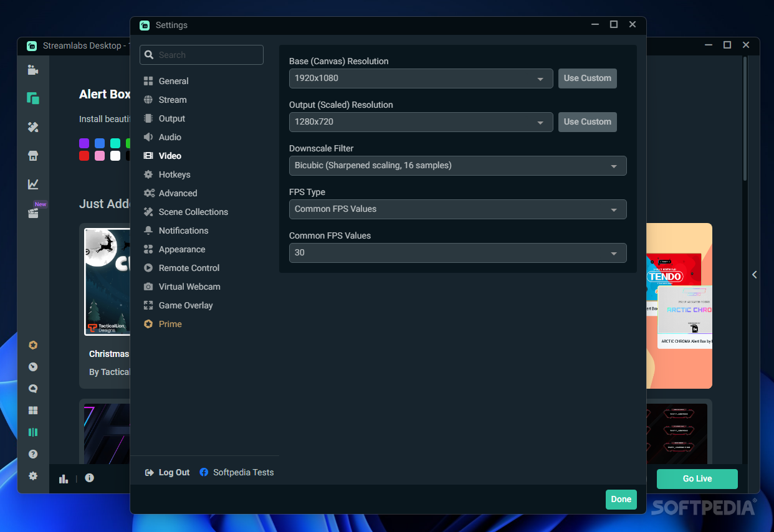Open the Cloudbot chat icon in main sidebar

(x=33, y=389)
